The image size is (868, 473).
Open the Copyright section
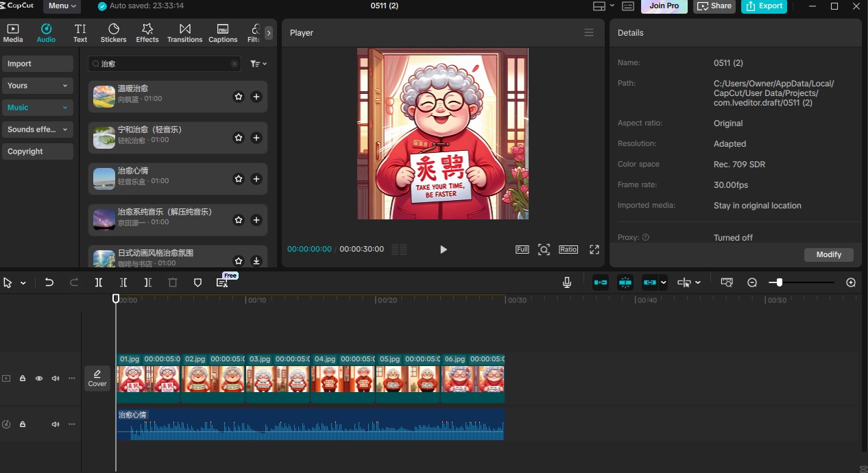click(38, 151)
